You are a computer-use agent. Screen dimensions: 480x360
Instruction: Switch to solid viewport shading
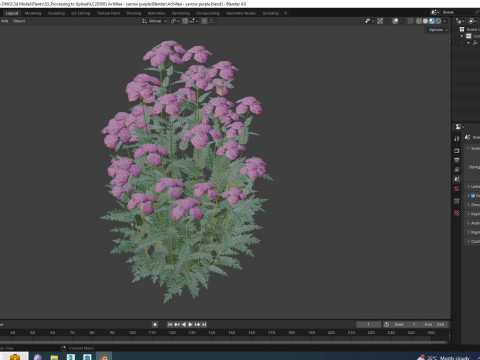pyautogui.click(x=425, y=21)
